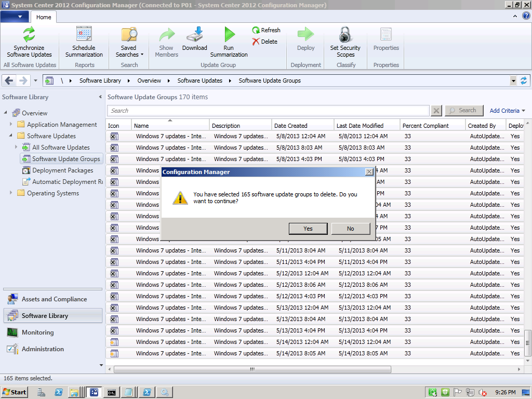The height and width of the screenshot is (399, 532).
Task: Click Software Update Groups breadcrumb segment
Action: pyautogui.click(x=270, y=81)
